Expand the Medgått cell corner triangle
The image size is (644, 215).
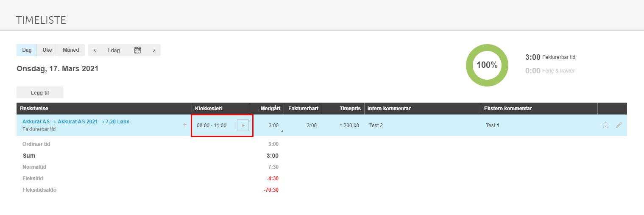[282, 131]
